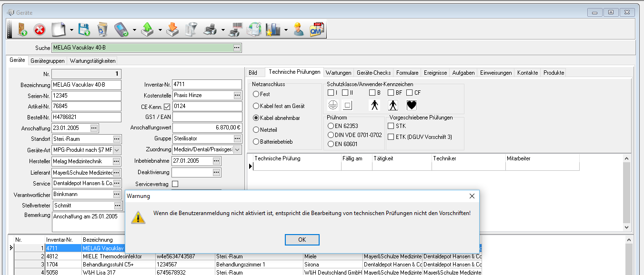Click OK in the Warnung dialog
Viewport: 644px width, 275px height.
(x=302, y=240)
